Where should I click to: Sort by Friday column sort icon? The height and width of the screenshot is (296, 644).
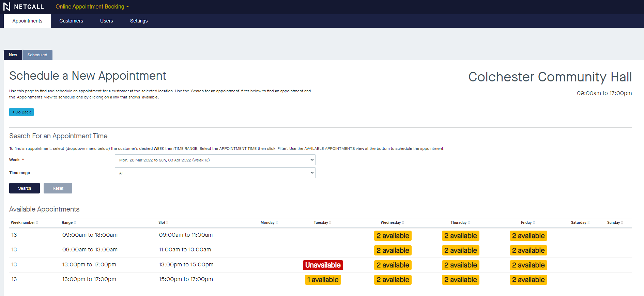[x=534, y=223]
